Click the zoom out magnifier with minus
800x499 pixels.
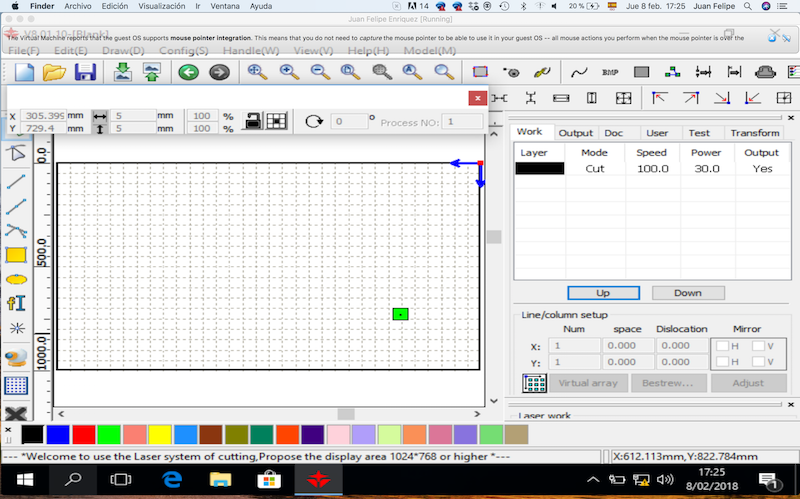320,72
